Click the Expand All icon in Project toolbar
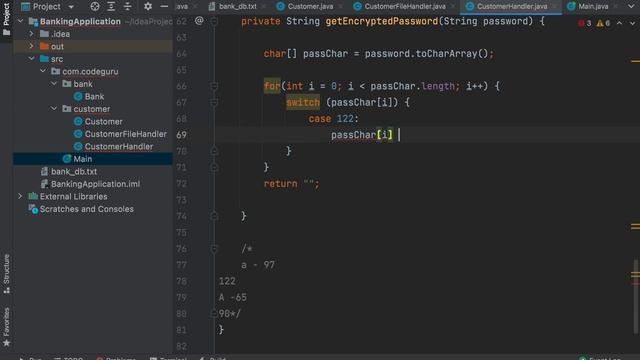The image size is (640, 360). pos(111,7)
